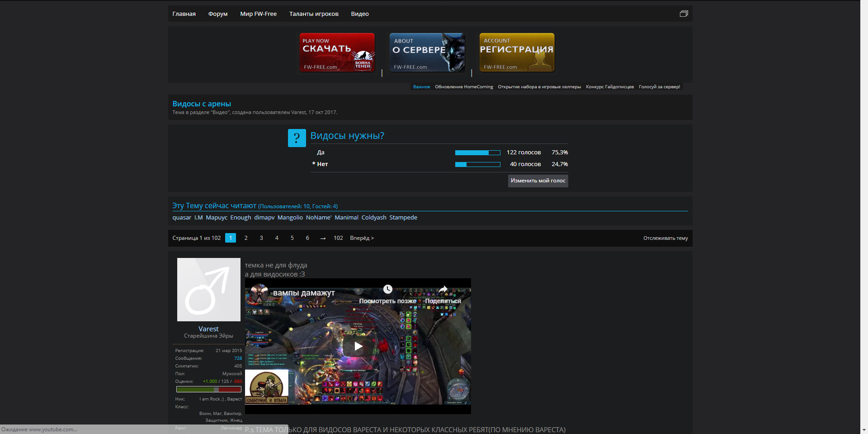Click Вперёд > next page link
Image resolution: width=868 pixels, height=434 pixels.
(362, 238)
